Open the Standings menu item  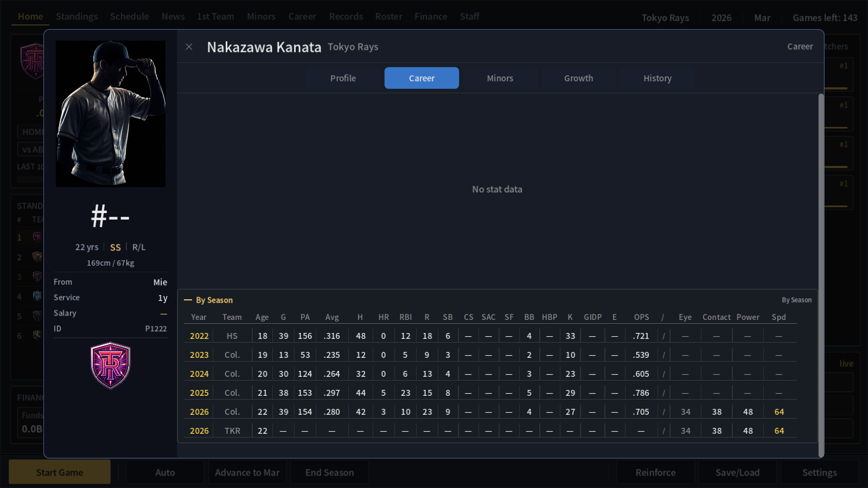pos(77,16)
